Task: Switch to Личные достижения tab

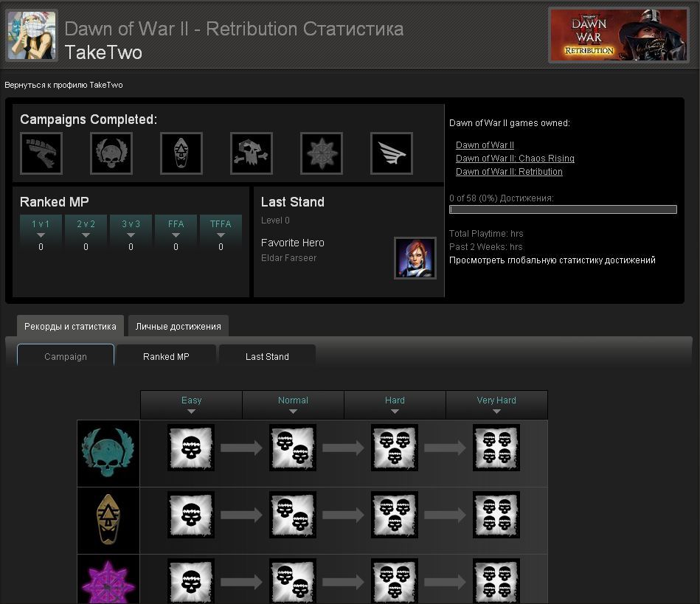Action: tap(178, 326)
